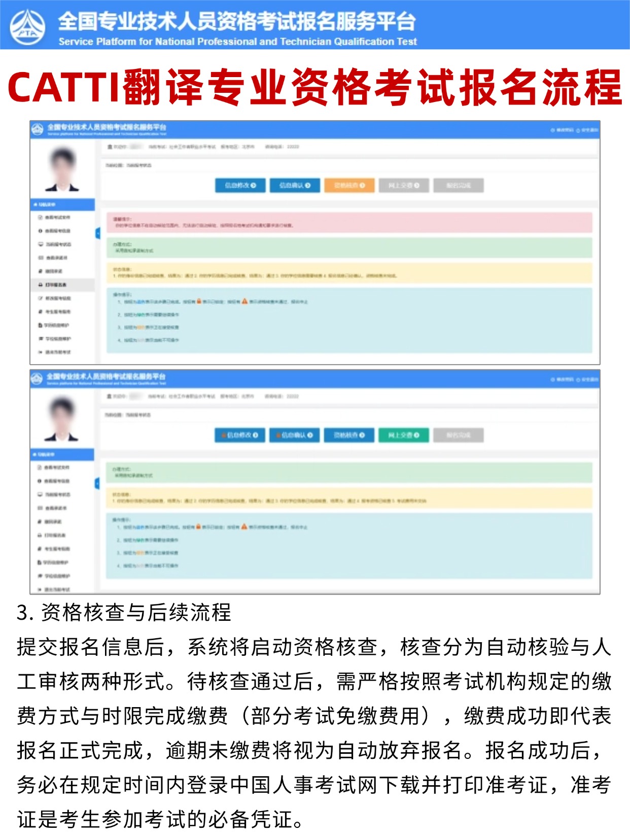
Task: Click yellow 状态信息 panel in lower screenshot
Action: click(349, 498)
